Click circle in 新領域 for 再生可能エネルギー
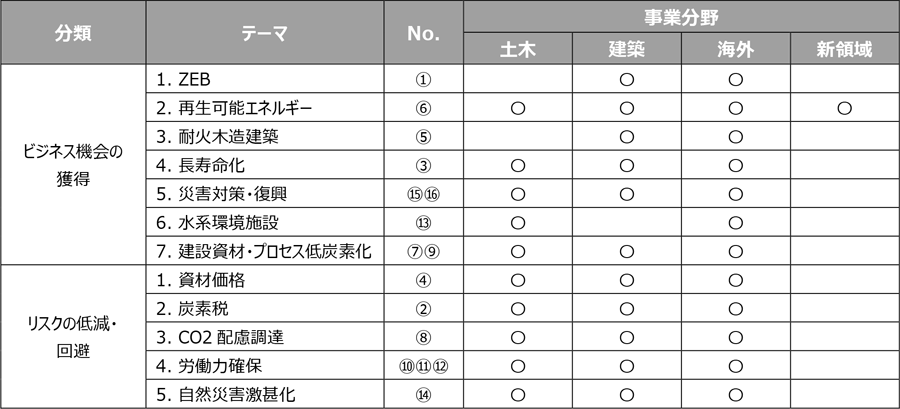900x409 pixels. 844,108
